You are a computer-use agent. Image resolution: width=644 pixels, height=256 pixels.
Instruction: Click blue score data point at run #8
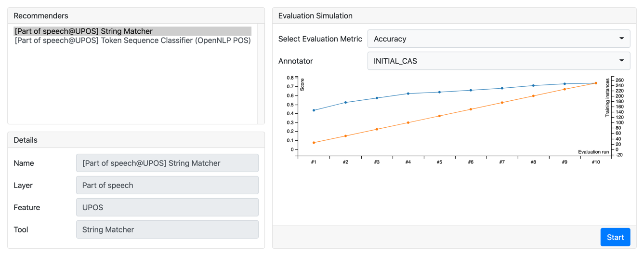click(x=533, y=86)
